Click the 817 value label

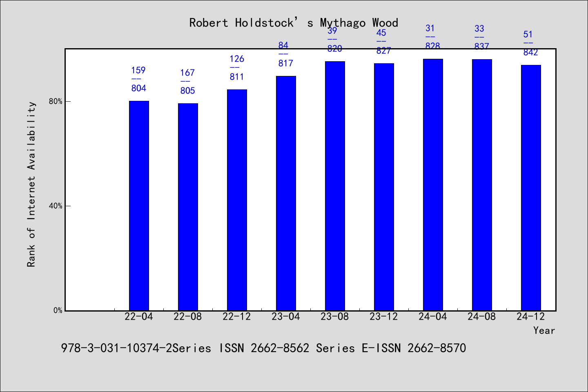pos(286,63)
